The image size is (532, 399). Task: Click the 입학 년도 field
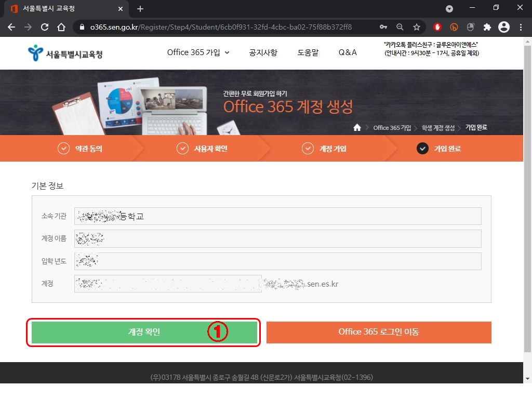[x=277, y=261]
